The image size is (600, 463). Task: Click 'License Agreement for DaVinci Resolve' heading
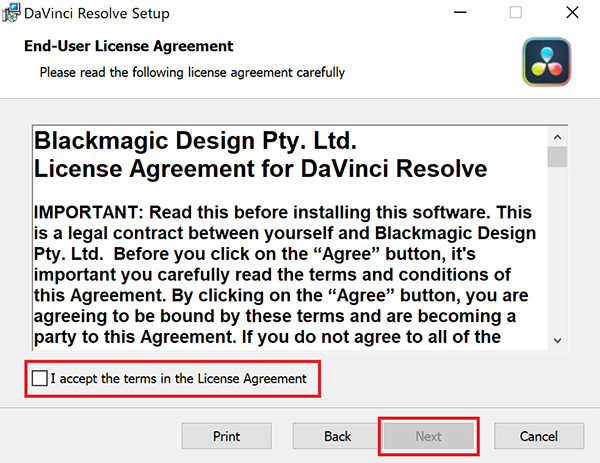pyautogui.click(x=261, y=168)
